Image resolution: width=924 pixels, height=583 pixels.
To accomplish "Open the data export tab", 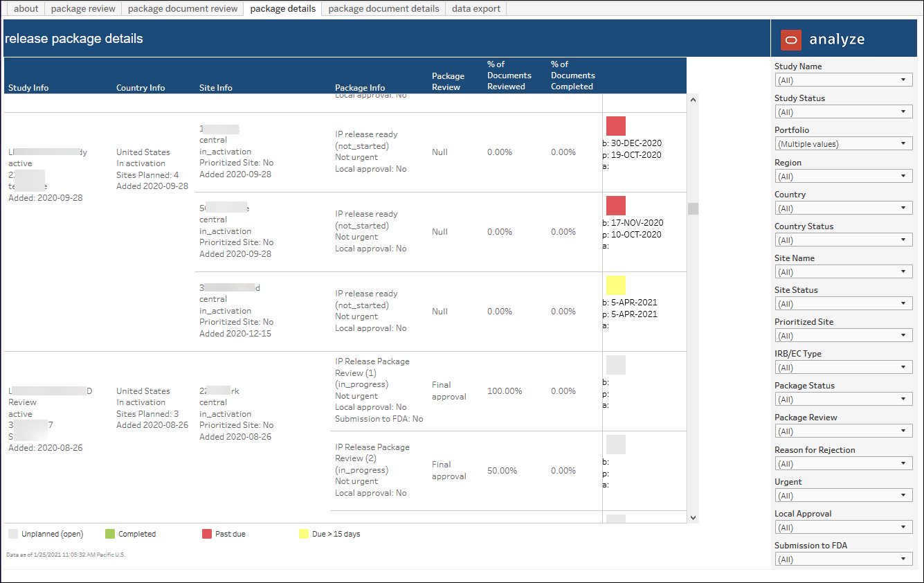I will click(x=476, y=8).
